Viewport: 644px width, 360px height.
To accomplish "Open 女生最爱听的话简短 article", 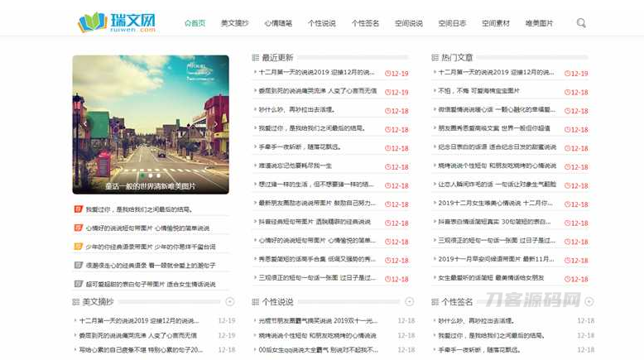I will (x=491, y=278).
